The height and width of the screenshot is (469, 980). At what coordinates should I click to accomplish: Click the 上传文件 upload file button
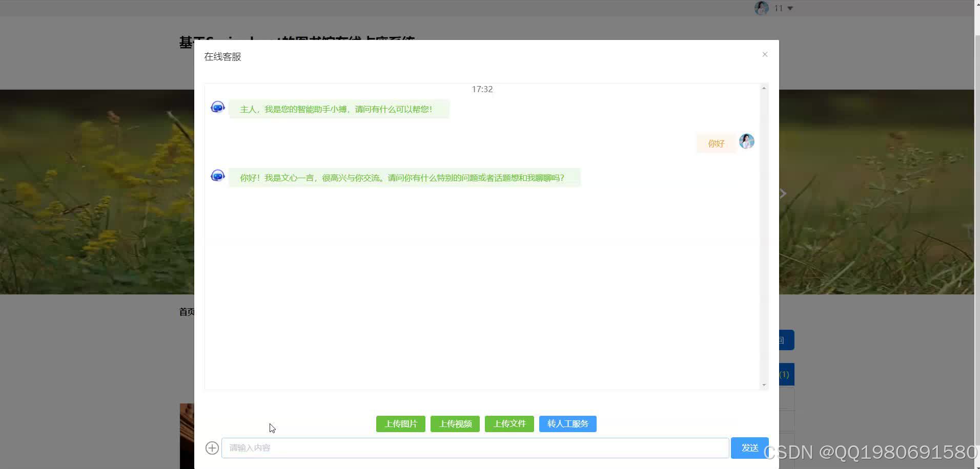[509, 423]
